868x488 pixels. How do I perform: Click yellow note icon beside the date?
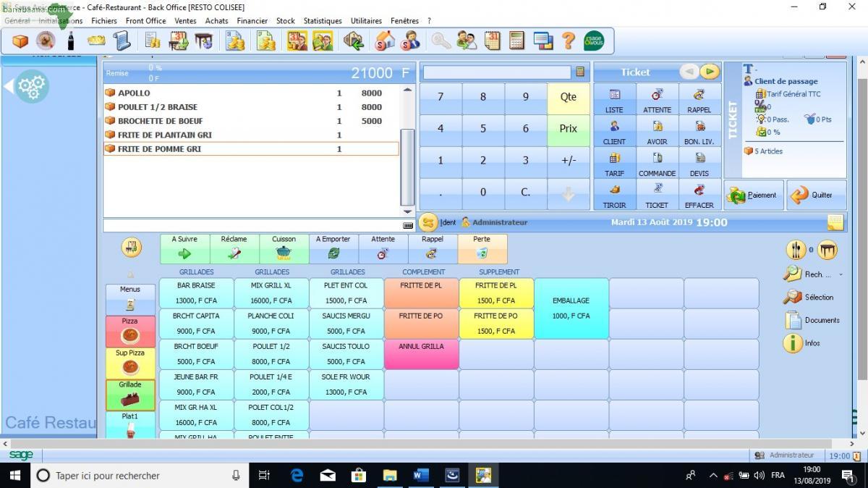(x=835, y=222)
